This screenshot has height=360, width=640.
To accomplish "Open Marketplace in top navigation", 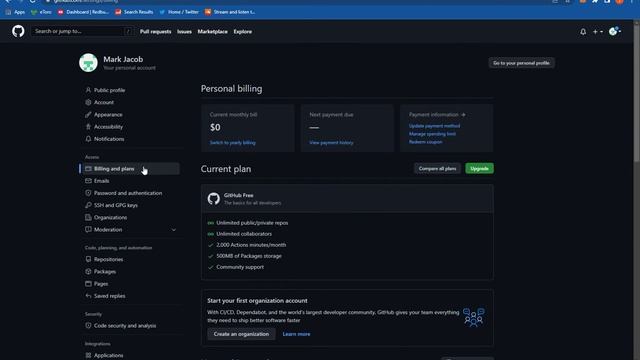I will [x=212, y=31].
